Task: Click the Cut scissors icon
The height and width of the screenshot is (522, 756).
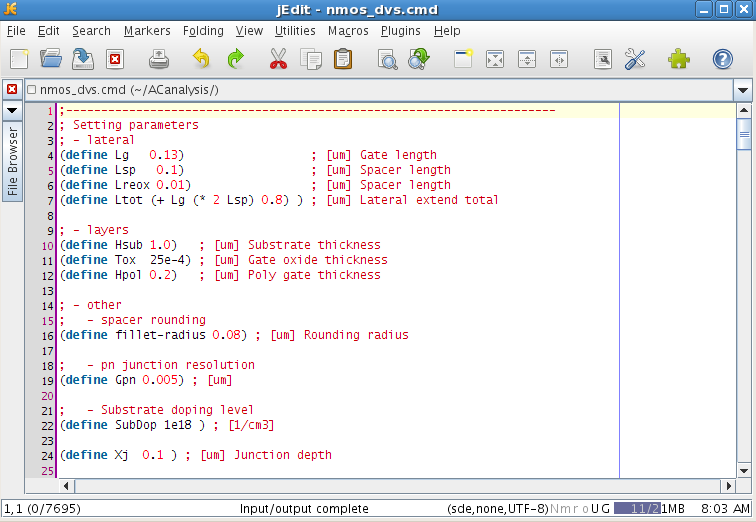Action: pos(278,60)
